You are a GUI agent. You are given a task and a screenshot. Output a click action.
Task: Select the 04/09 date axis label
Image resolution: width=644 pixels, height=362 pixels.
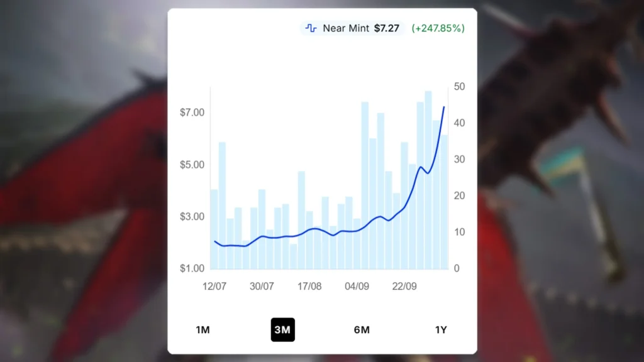coord(357,286)
